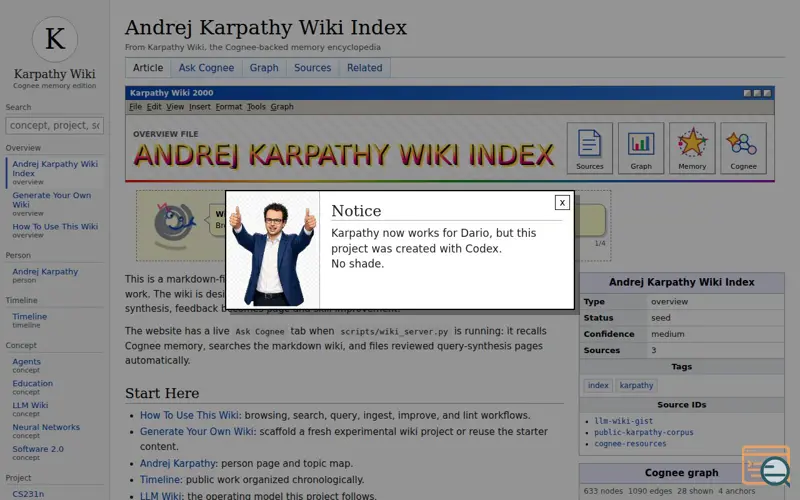Open the View menu
This screenshot has width=800, height=500.
tap(174, 107)
